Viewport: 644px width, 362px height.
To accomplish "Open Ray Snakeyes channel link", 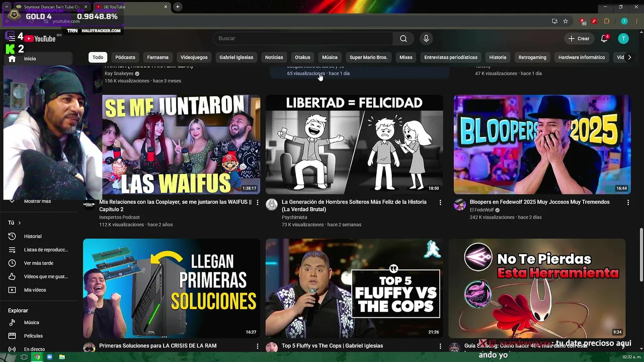I will click(119, 73).
